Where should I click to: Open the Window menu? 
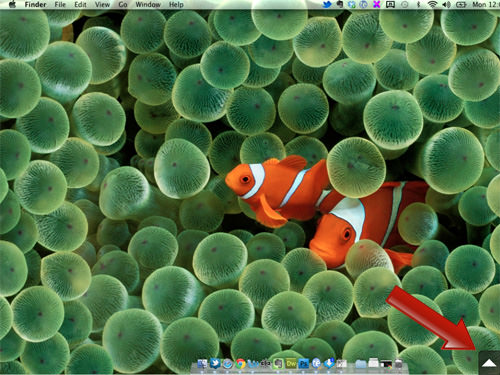(148, 5)
